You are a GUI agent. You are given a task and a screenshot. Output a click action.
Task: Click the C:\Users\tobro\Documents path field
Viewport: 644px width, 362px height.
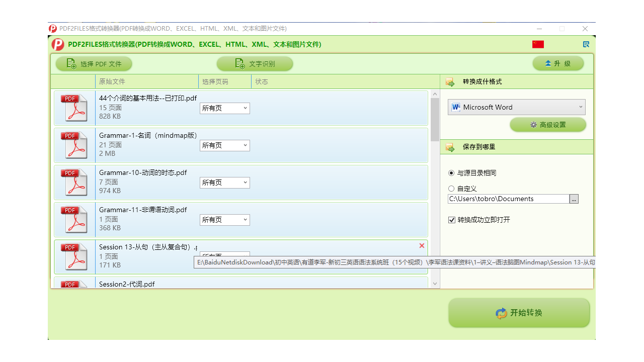508,199
